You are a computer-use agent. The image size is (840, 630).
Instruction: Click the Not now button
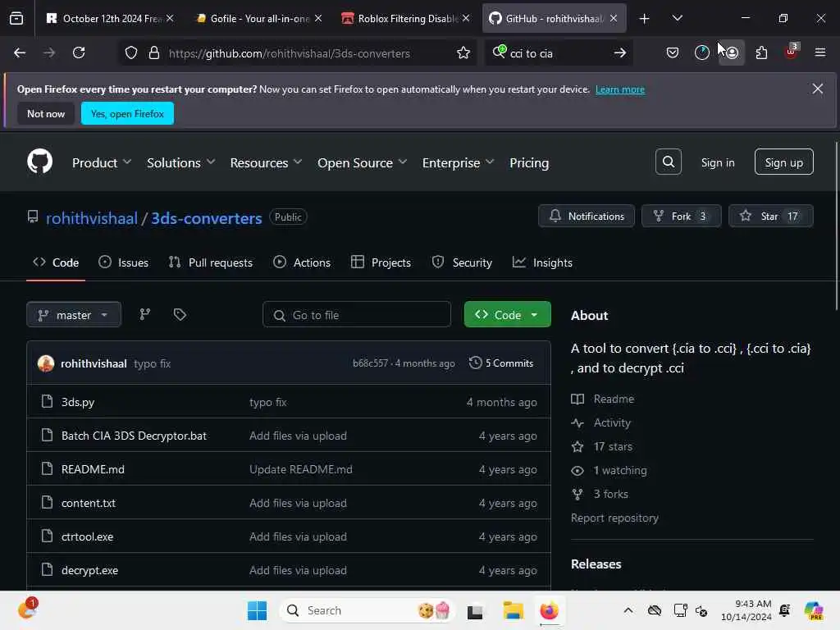click(46, 113)
